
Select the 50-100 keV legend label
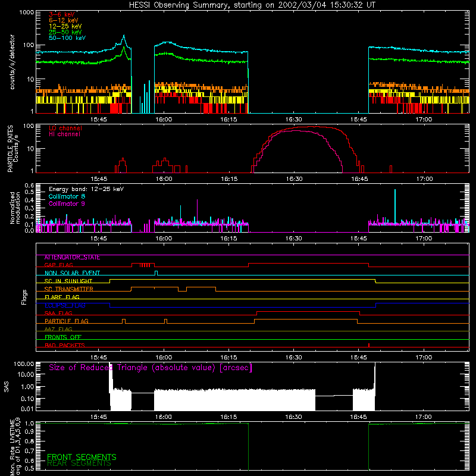pos(67,38)
